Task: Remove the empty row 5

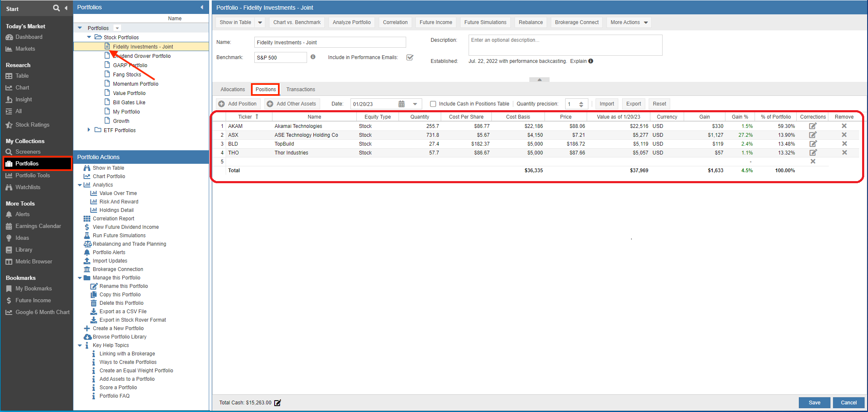Action: 813,161
